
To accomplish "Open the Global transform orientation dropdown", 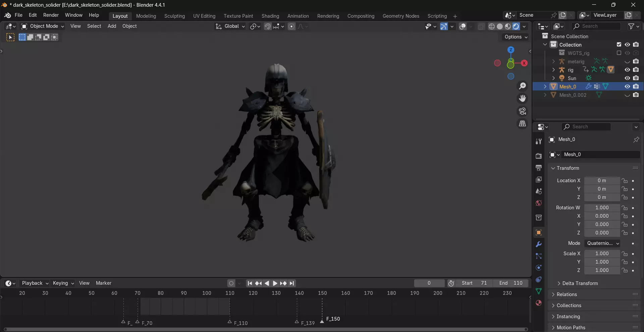I will pyautogui.click(x=230, y=26).
